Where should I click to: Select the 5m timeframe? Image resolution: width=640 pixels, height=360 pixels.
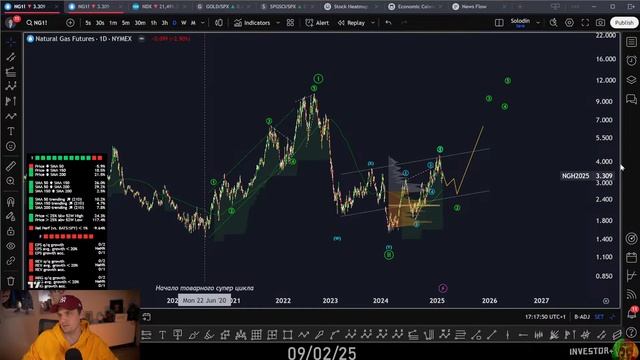[126, 23]
